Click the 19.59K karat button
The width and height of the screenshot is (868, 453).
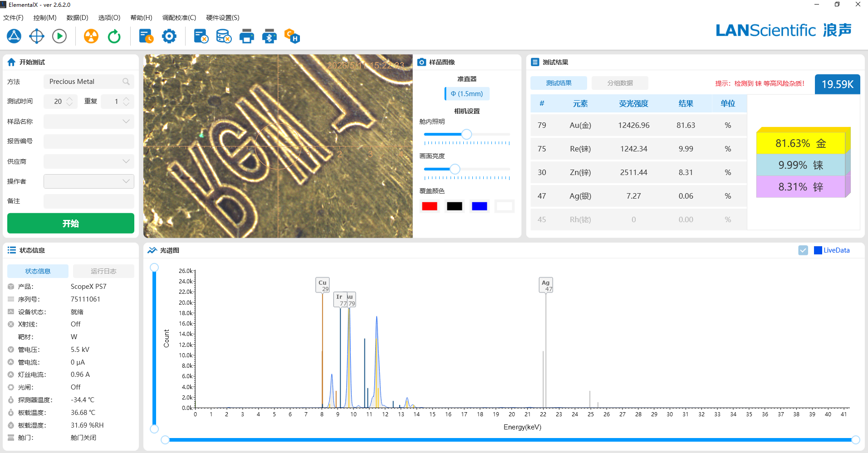[837, 84]
